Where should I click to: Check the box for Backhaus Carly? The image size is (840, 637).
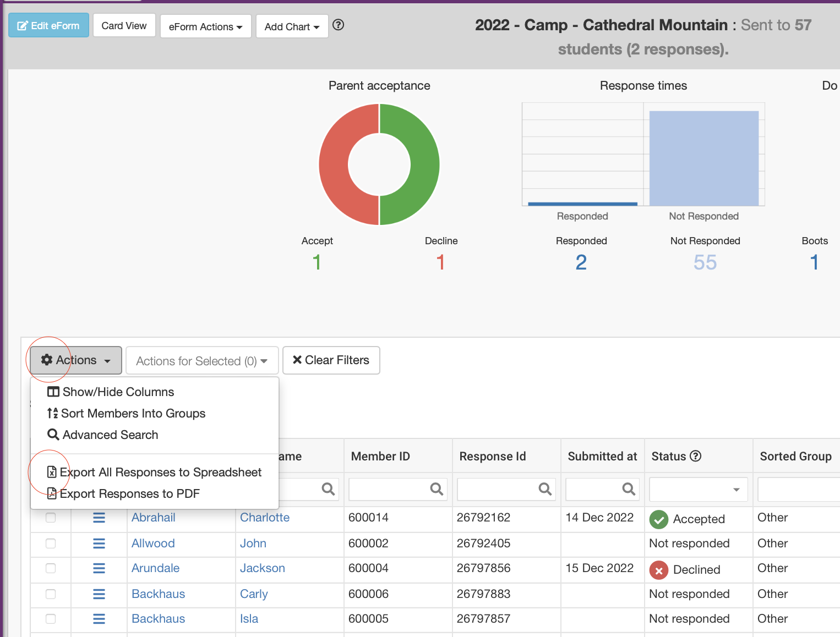pos(51,594)
